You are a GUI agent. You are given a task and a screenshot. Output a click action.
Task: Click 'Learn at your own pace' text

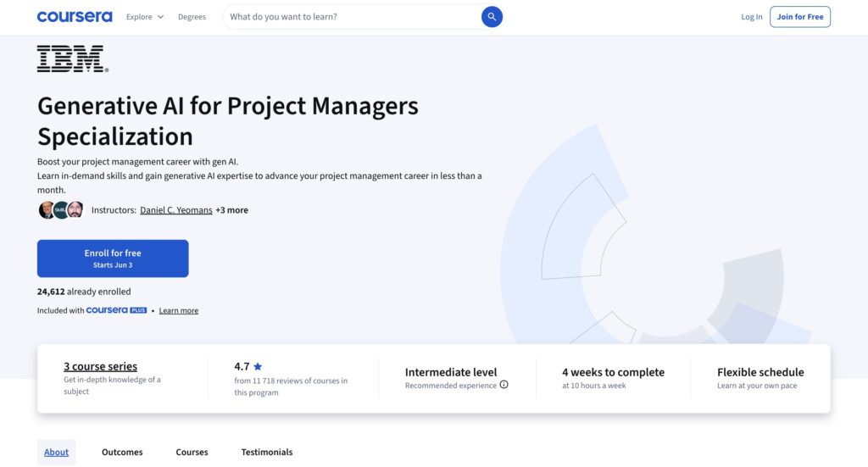(x=757, y=386)
